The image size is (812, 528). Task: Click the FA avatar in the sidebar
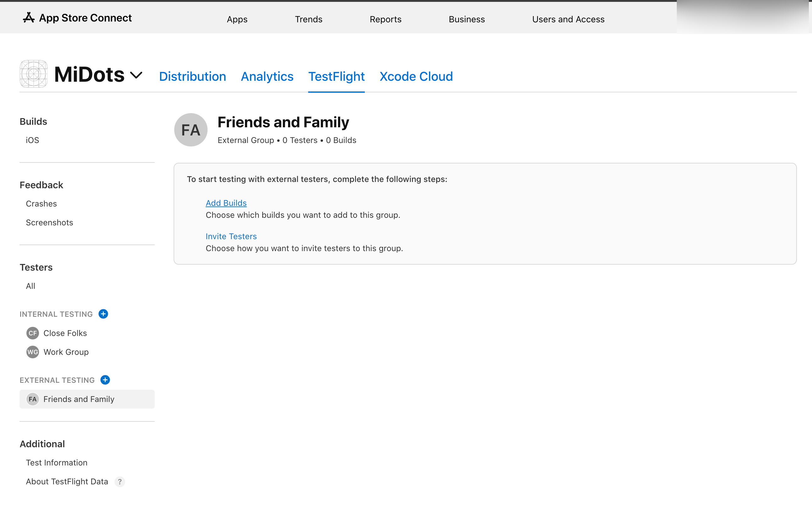tap(33, 399)
